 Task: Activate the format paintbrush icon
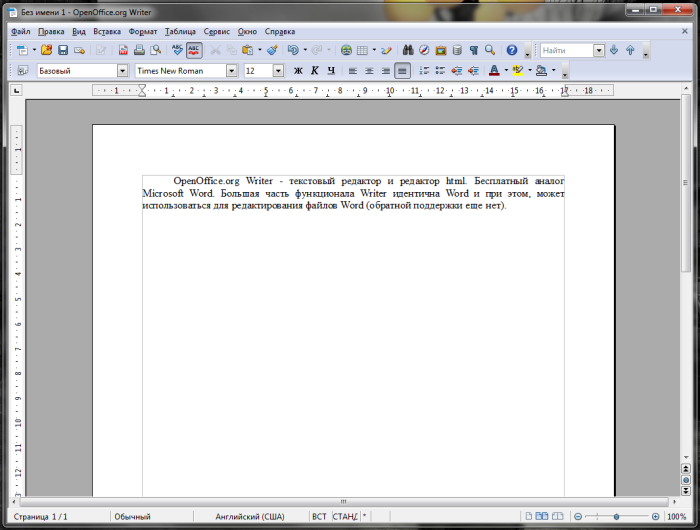point(272,50)
